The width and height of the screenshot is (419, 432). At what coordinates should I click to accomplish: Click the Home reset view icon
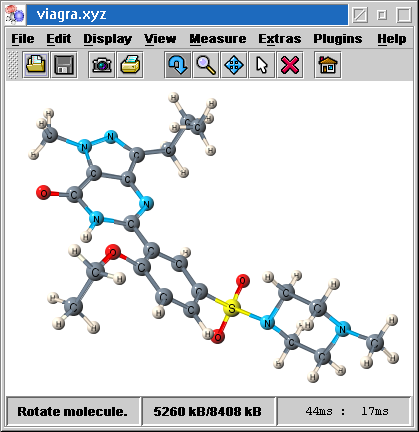(x=328, y=65)
